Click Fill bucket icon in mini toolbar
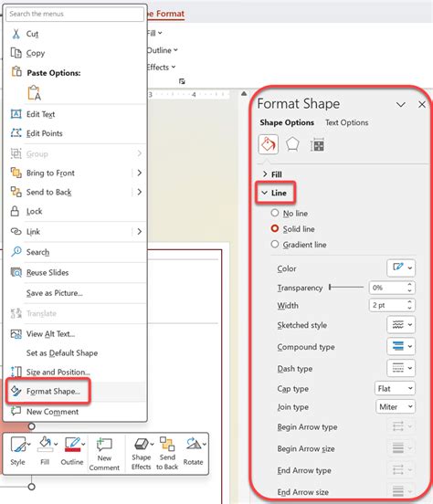Screen dimensions: 433x504 point(45,445)
